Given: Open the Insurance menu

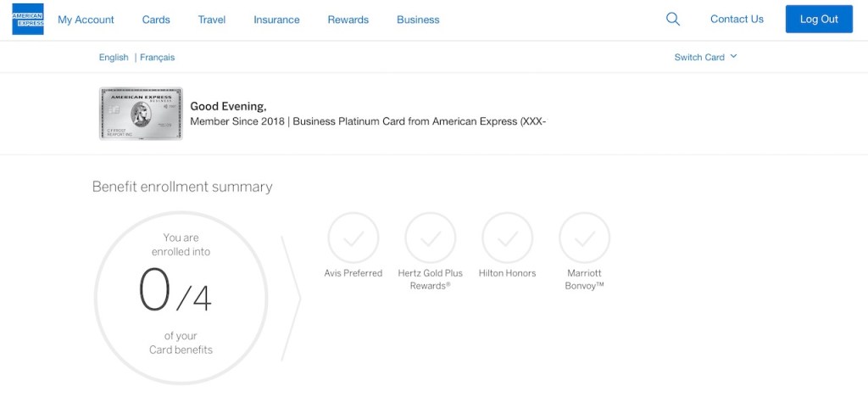Looking at the screenshot, I should (276, 20).
